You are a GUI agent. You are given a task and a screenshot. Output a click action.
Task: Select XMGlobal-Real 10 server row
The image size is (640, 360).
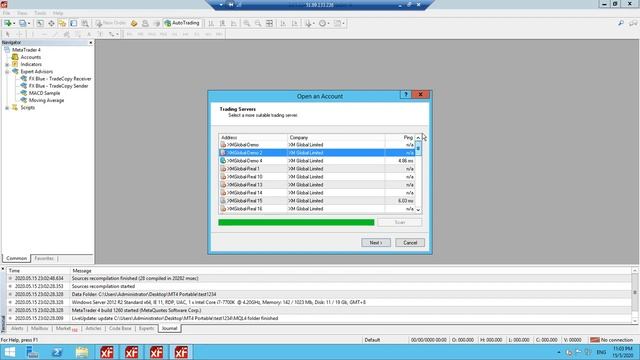[x=317, y=177]
